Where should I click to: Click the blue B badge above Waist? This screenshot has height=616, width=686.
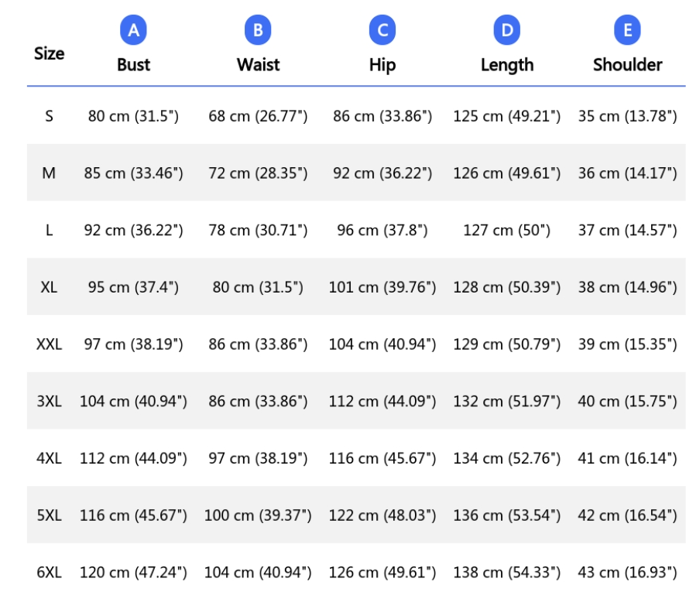point(258,29)
